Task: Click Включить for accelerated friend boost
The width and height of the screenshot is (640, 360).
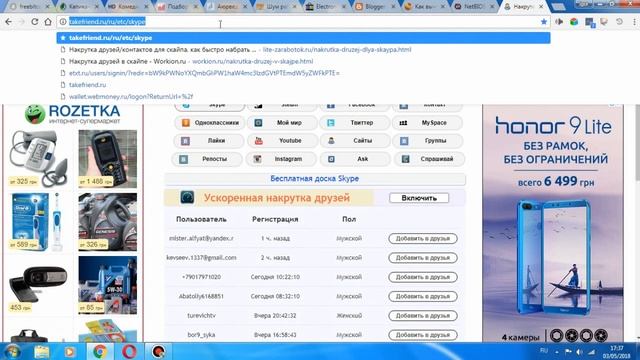Action: [x=419, y=198]
